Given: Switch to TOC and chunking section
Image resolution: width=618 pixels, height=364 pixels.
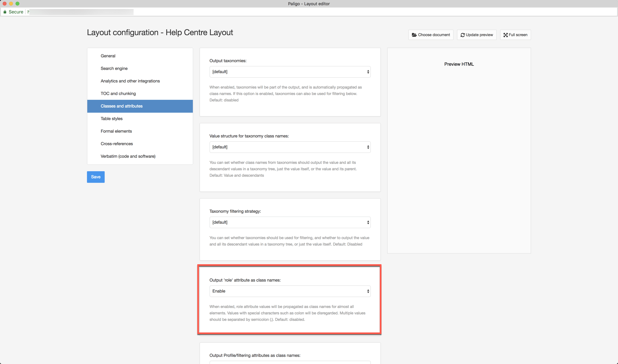Looking at the screenshot, I should coord(118,94).
